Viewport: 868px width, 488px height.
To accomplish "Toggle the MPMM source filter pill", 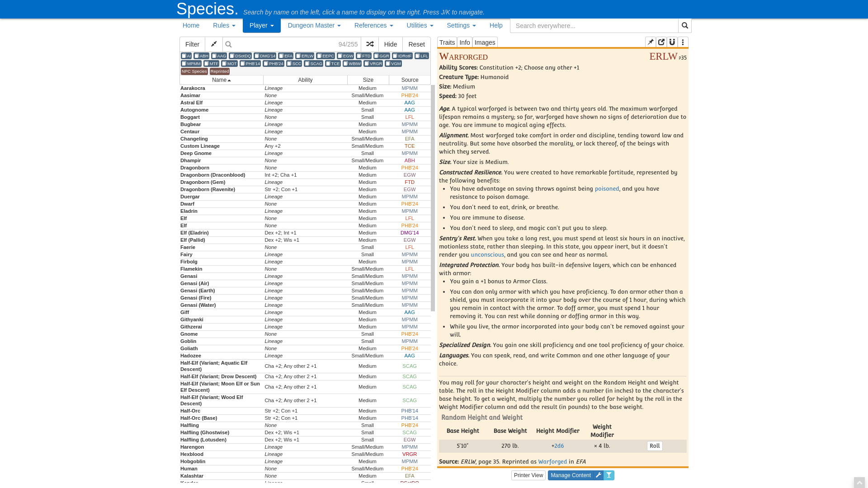I will [191, 64].
